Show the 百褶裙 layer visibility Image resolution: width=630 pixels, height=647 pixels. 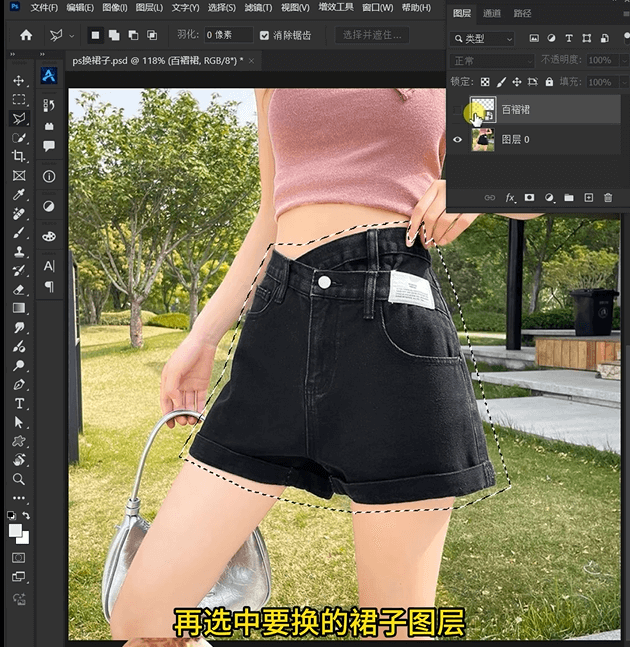pyautogui.click(x=457, y=110)
